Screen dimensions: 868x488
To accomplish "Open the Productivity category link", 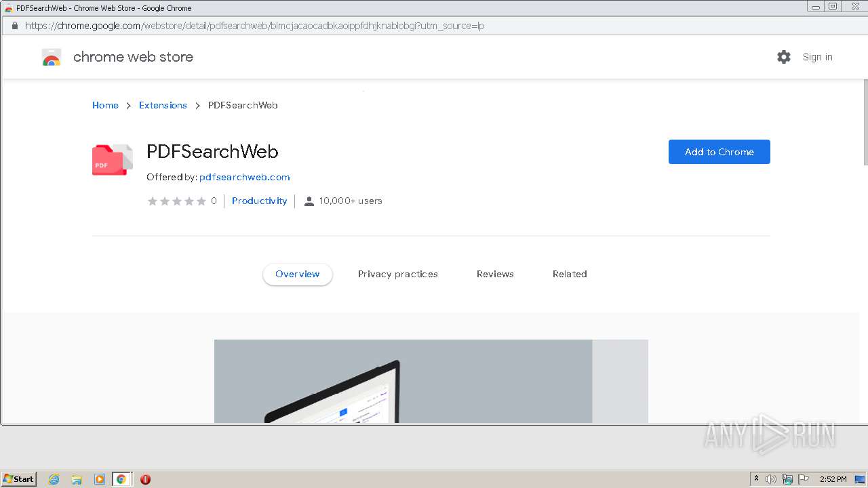I will pos(260,201).
